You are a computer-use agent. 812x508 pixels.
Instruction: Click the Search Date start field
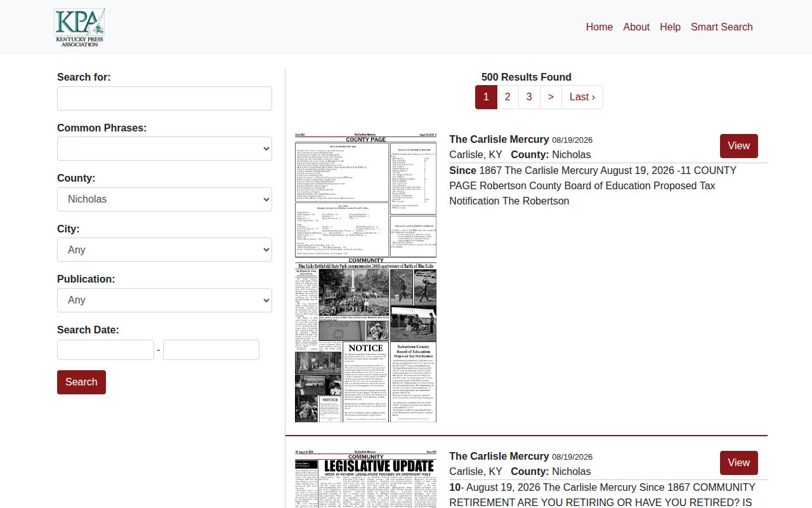[x=105, y=350]
